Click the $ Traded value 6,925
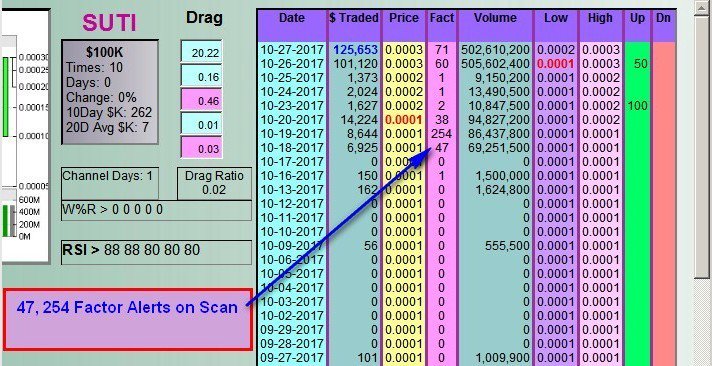The width and height of the screenshot is (712, 366). click(363, 148)
